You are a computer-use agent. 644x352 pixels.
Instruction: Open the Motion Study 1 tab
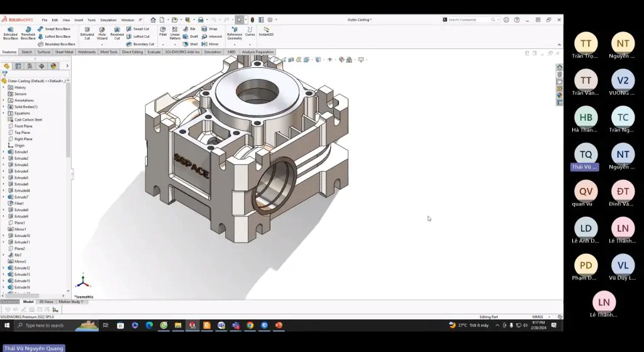click(x=70, y=302)
